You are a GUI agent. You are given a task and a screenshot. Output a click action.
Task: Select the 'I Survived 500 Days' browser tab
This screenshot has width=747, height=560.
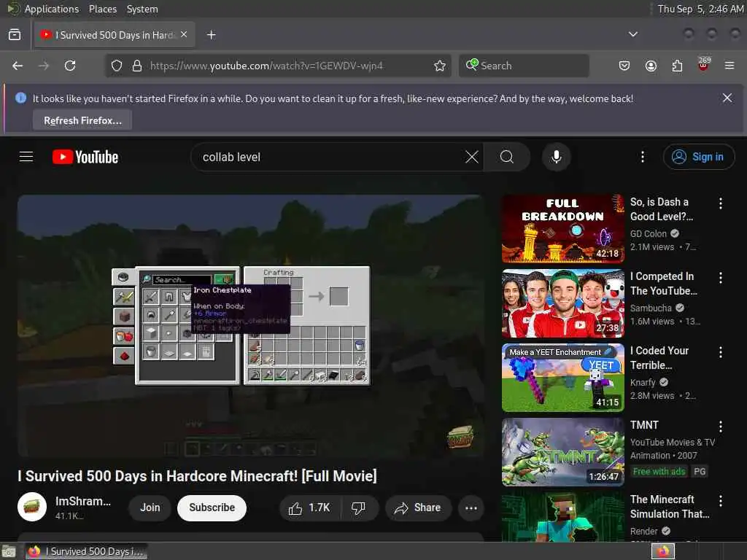(x=115, y=35)
